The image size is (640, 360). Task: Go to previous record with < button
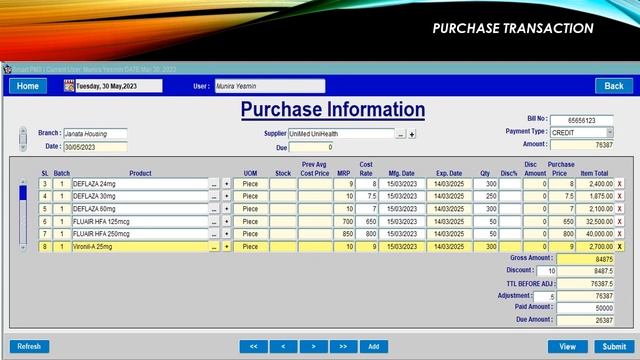[283, 347]
